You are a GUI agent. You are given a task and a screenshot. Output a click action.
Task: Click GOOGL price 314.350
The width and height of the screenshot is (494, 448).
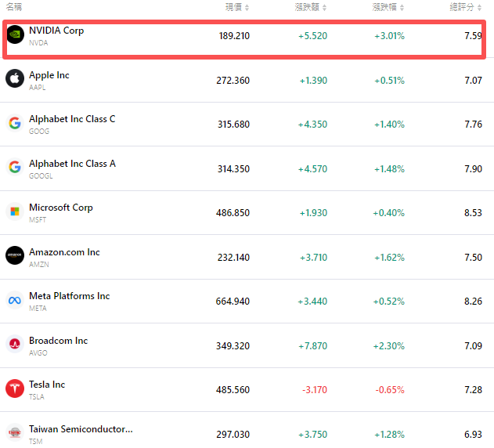[x=233, y=169]
